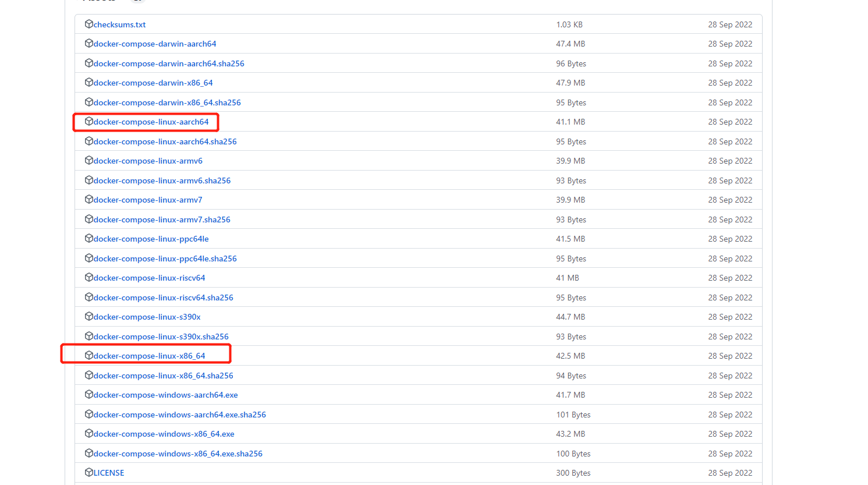Open docker-compose-darwin-x86_64.sha256 link
The width and height of the screenshot is (868, 485).
click(167, 102)
